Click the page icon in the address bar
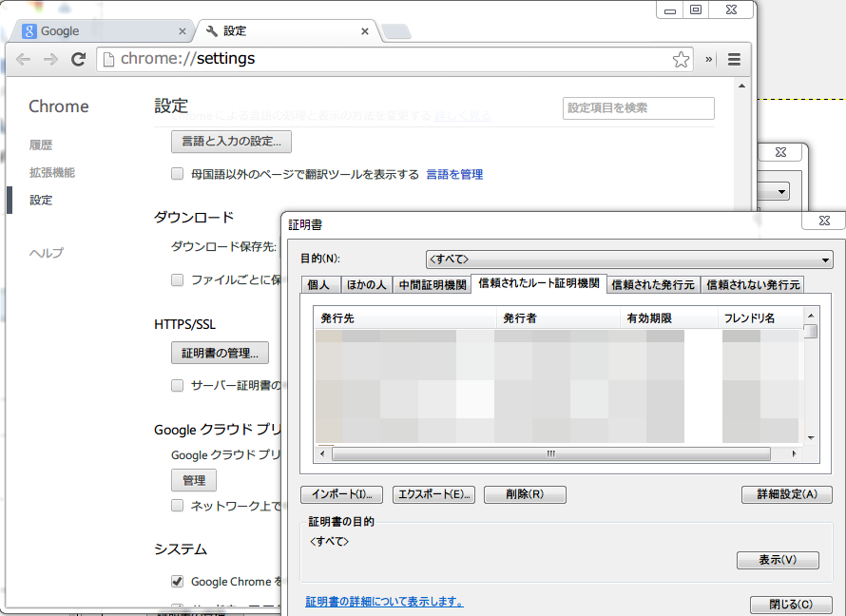 (x=108, y=59)
